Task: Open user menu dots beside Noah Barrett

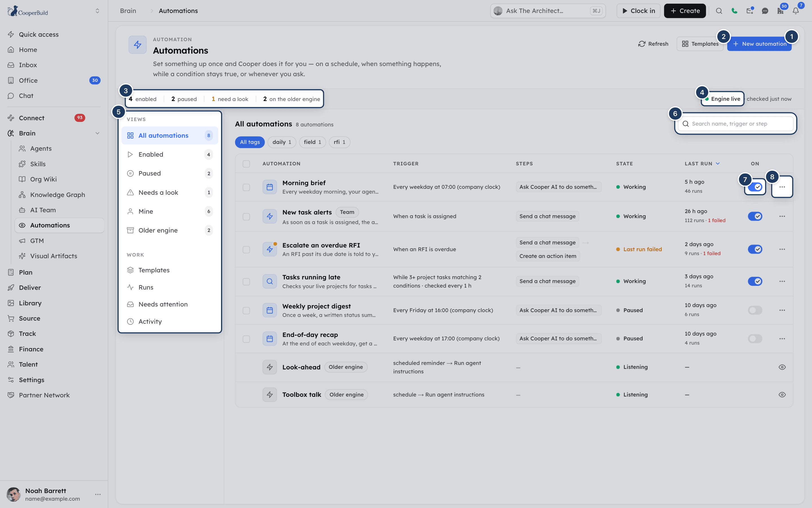Action: [x=98, y=494]
